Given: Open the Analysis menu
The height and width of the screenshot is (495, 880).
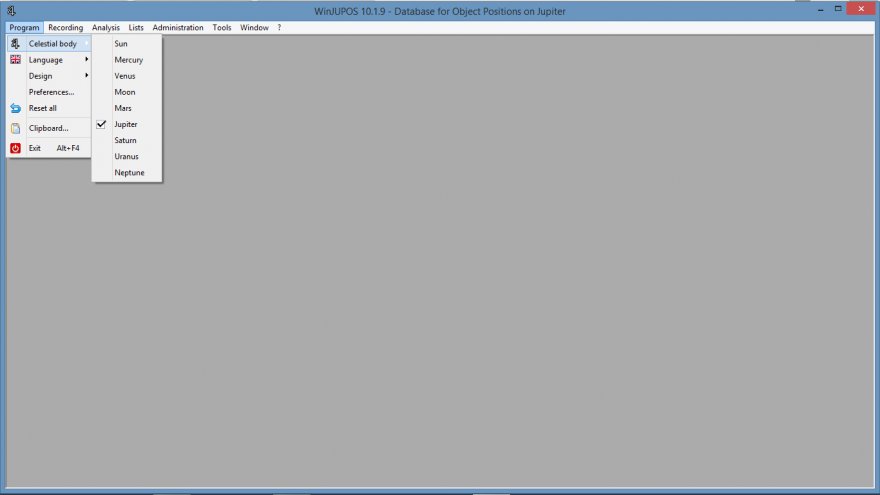Looking at the screenshot, I should tap(106, 28).
